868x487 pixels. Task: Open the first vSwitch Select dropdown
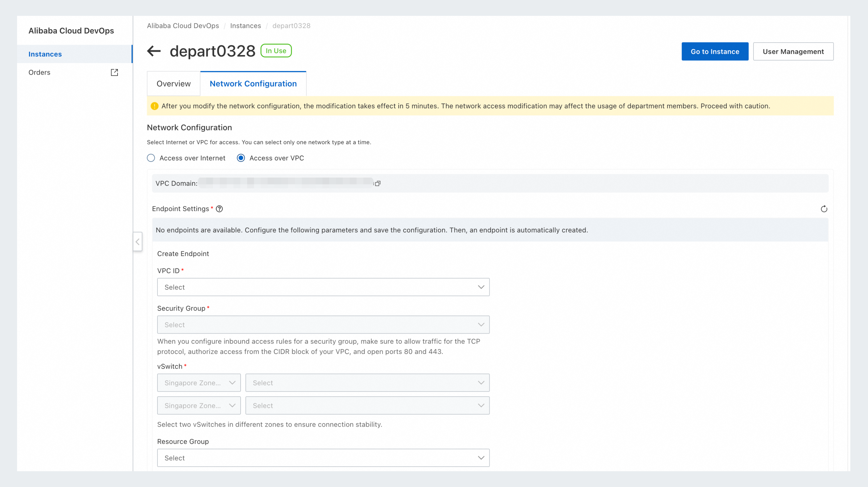click(x=367, y=383)
